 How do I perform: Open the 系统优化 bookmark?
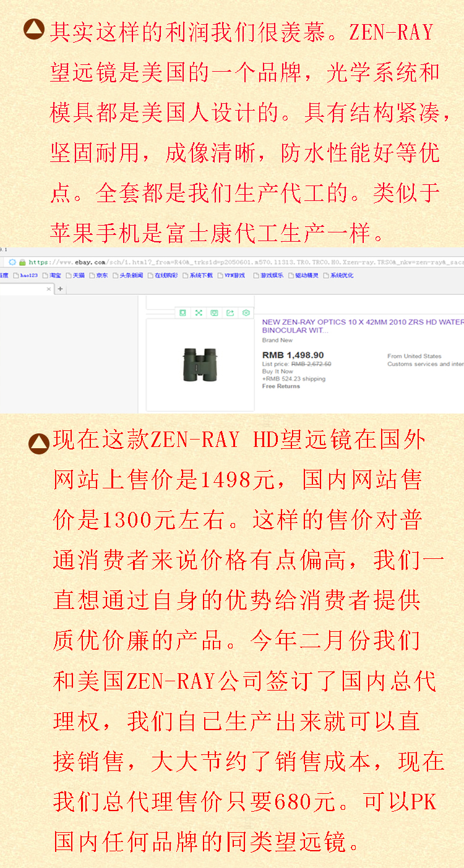338,275
